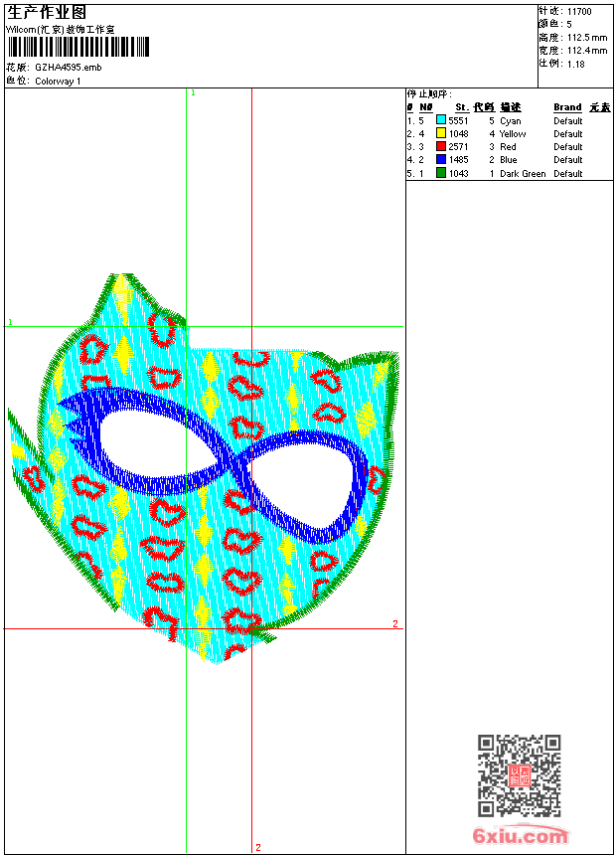The width and height of the screenshot is (616, 855).
Task: Click the Yellow color swatch
Action: [441, 133]
